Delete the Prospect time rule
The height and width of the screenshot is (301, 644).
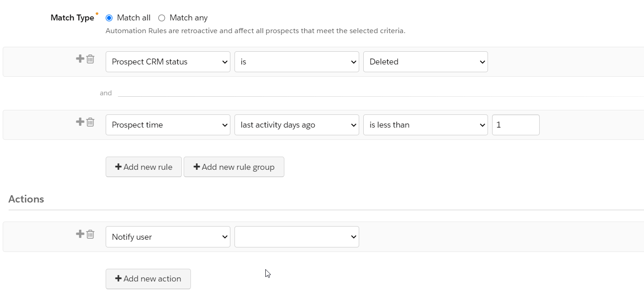coord(91,122)
